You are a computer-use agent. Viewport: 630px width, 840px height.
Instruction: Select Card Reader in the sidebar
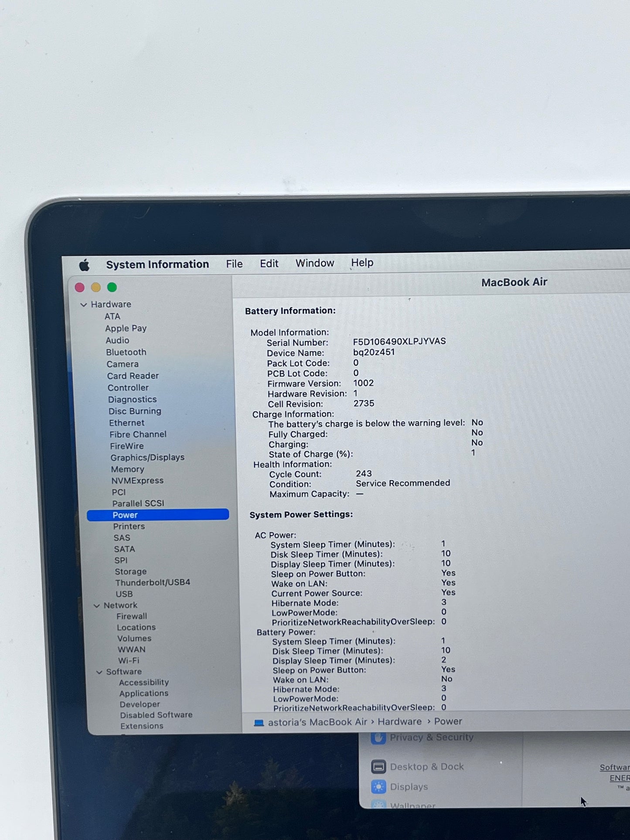[x=133, y=376]
